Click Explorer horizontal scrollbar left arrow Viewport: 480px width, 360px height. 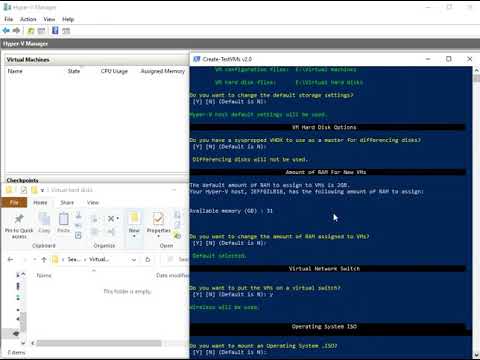pos(33,343)
